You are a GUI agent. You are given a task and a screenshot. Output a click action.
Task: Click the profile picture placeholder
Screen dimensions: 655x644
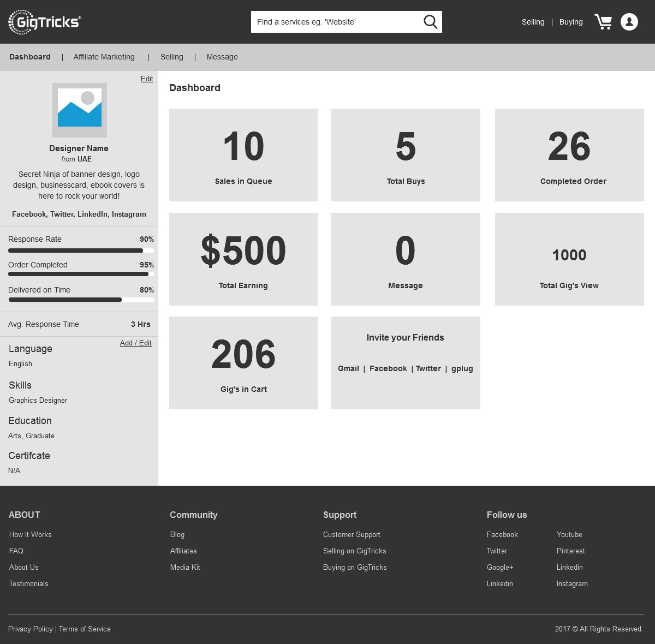(80, 110)
